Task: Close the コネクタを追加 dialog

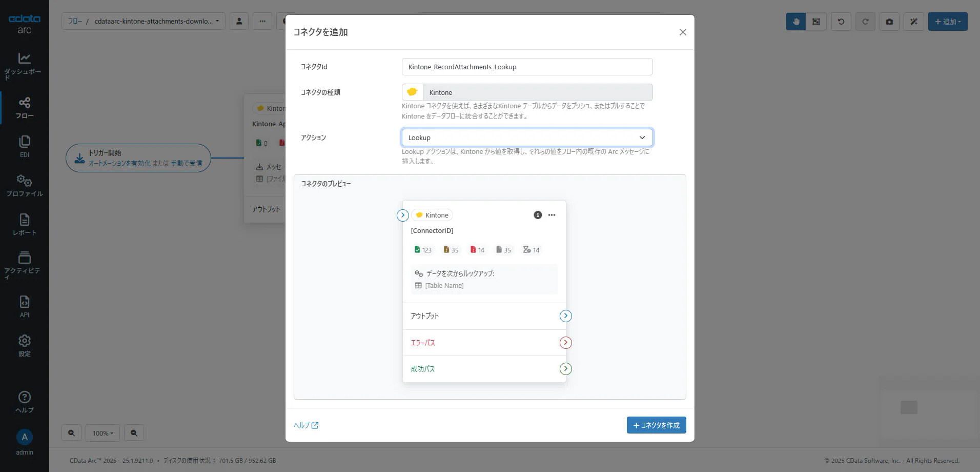Action: [x=683, y=32]
